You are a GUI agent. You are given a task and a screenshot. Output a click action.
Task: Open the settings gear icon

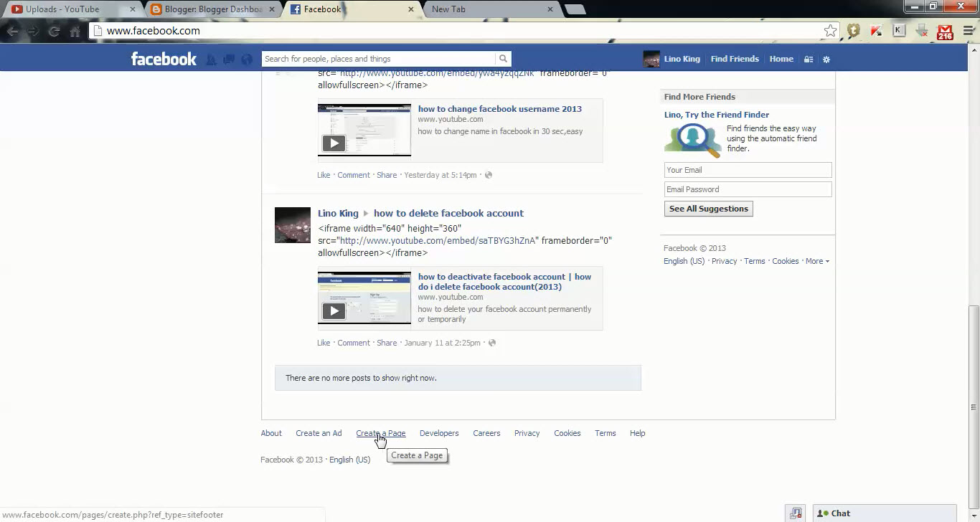click(826, 59)
